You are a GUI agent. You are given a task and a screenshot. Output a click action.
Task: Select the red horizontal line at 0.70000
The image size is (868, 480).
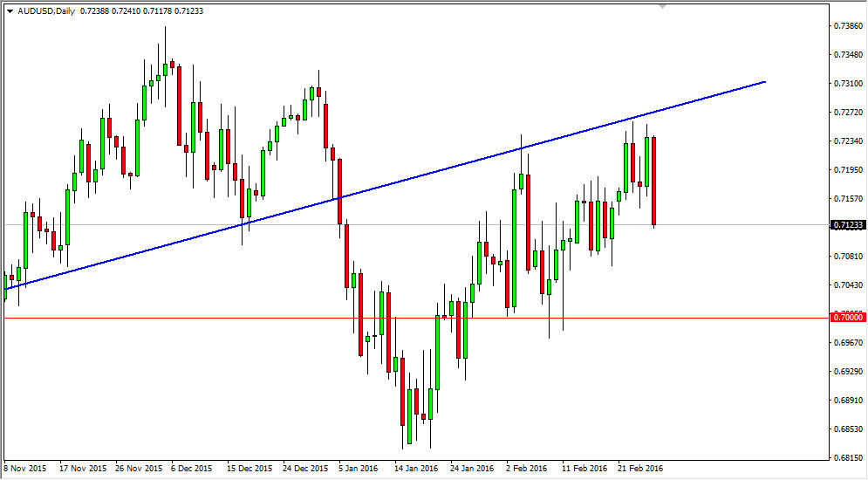pos(416,319)
